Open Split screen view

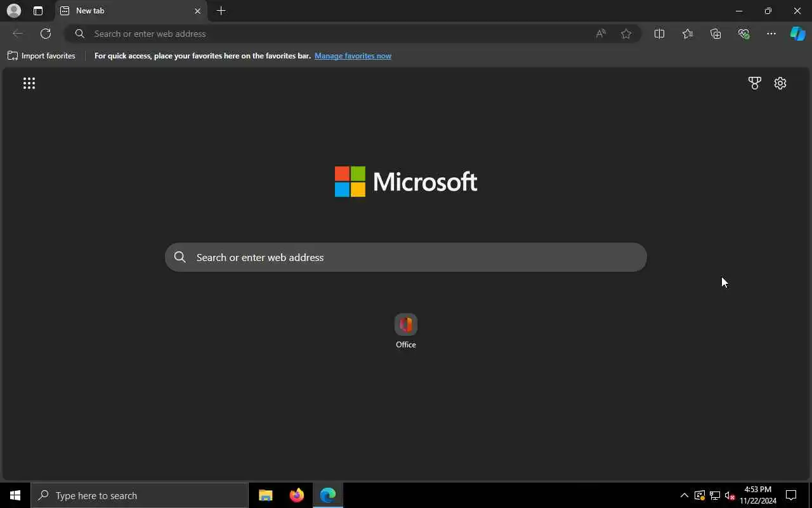pos(659,34)
